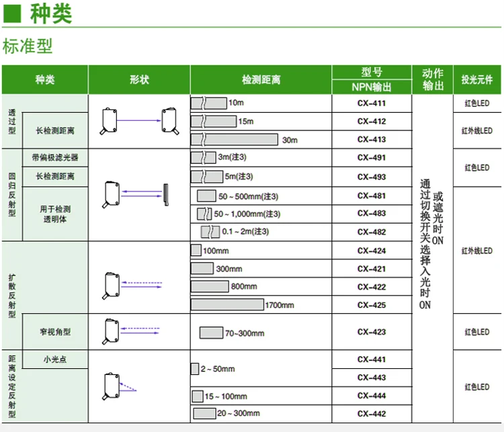Image resolution: width=504 pixels, height=432 pixels.
Task: Click the through-beam receiver sensor icon
Action: click(x=170, y=121)
